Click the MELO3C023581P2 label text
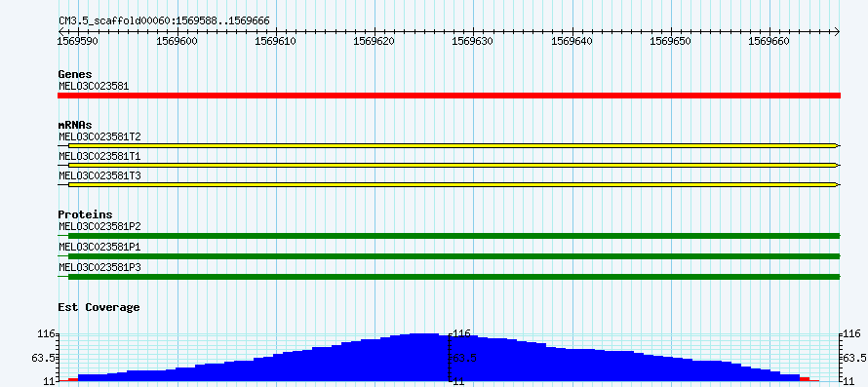This screenshot has height=387, width=868. tap(99, 226)
